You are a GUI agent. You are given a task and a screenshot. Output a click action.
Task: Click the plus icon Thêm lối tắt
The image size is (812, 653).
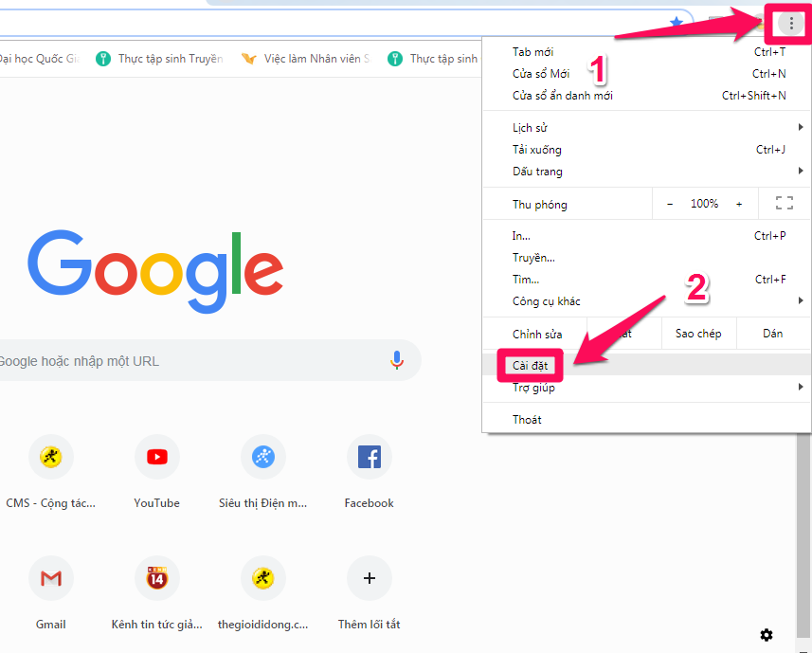click(x=370, y=578)
